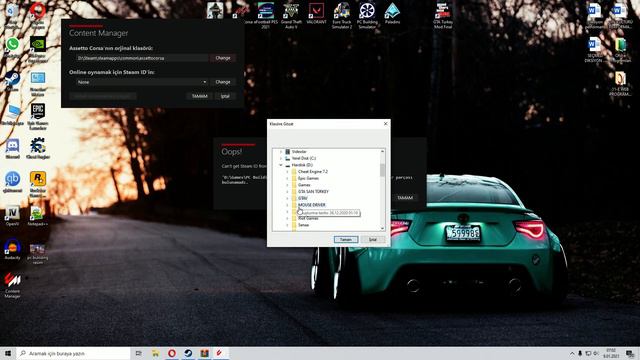Screen dimensions: 640x360
Task: Expand the MOUSE DRİVER folder node
Action: [x=287, y=205]
